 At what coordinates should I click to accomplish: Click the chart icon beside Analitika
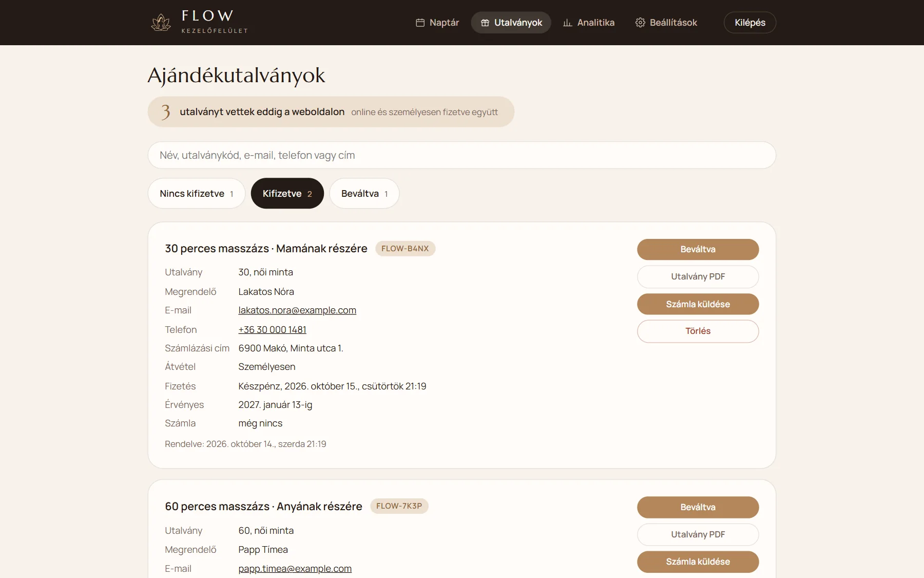tap(567, 23)
